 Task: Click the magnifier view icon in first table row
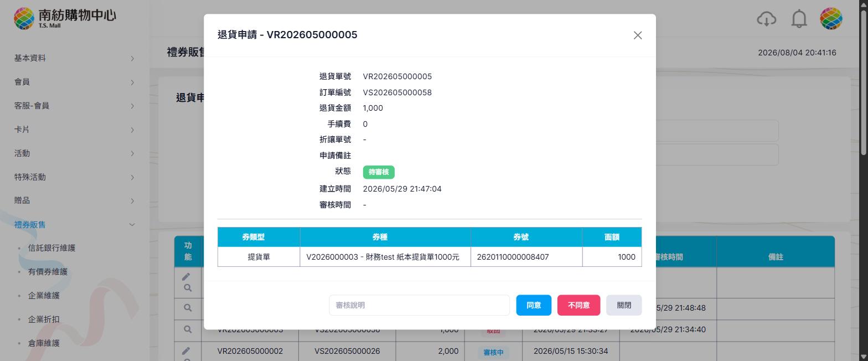click(188, 288)
